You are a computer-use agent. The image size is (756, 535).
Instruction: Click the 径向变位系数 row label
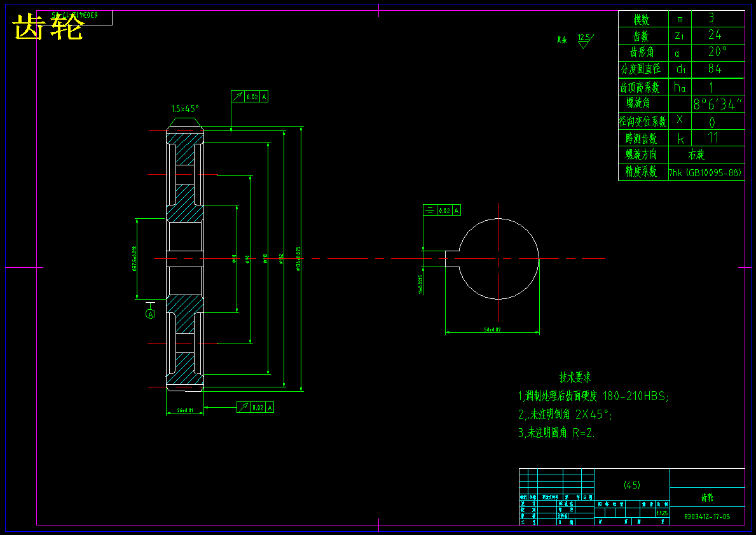point(643,121)
